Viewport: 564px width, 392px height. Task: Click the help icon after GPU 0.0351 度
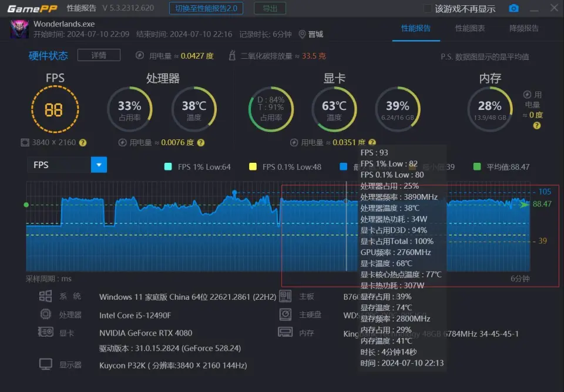click(x=372, y=143)
